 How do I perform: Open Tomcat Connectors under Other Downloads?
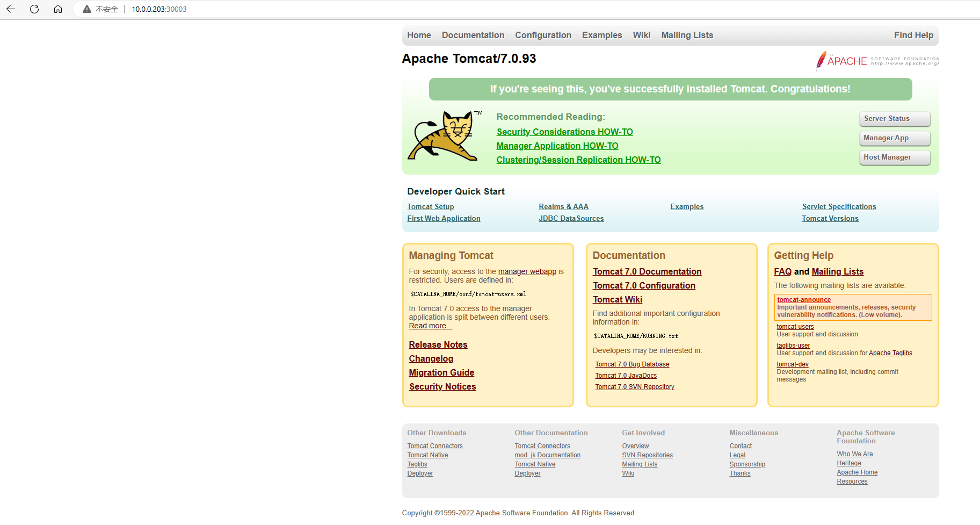point(435,446)
